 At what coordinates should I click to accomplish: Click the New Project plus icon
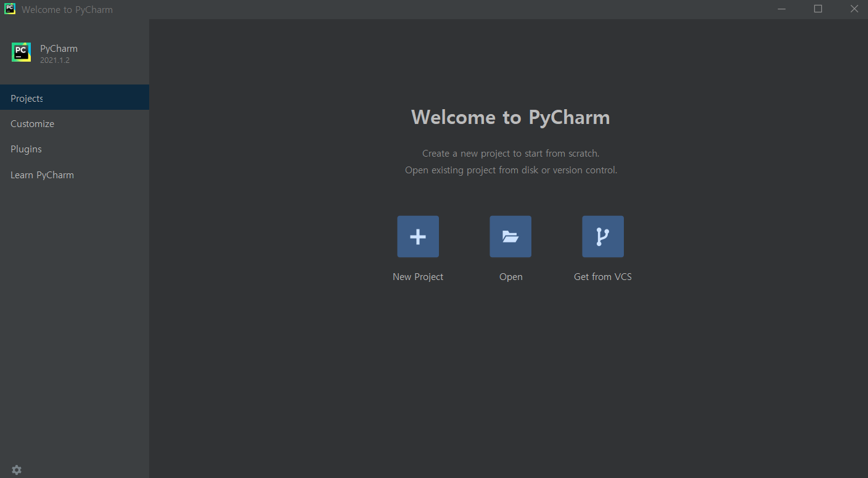[x=418, y=236]
